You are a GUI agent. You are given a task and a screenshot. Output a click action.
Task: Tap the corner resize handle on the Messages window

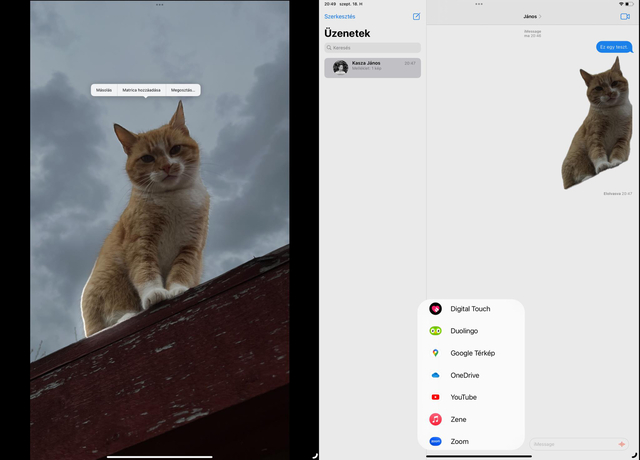[635, 455]
